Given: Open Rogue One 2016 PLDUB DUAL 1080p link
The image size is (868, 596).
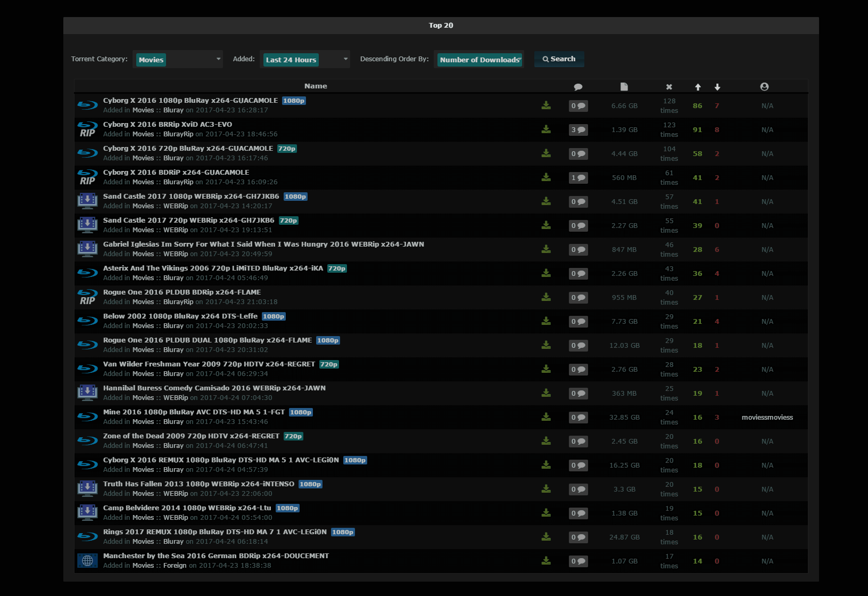Looking at the screenshot, I should (x=208, y=340).
